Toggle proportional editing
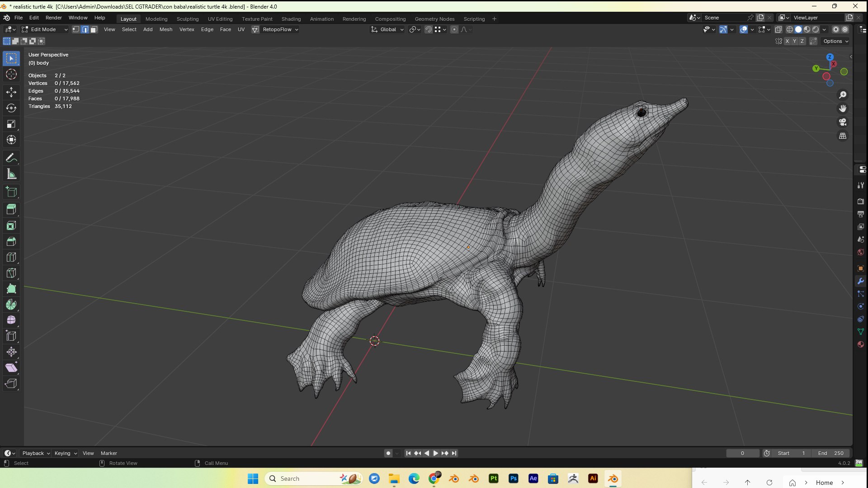 coord(454,29)
